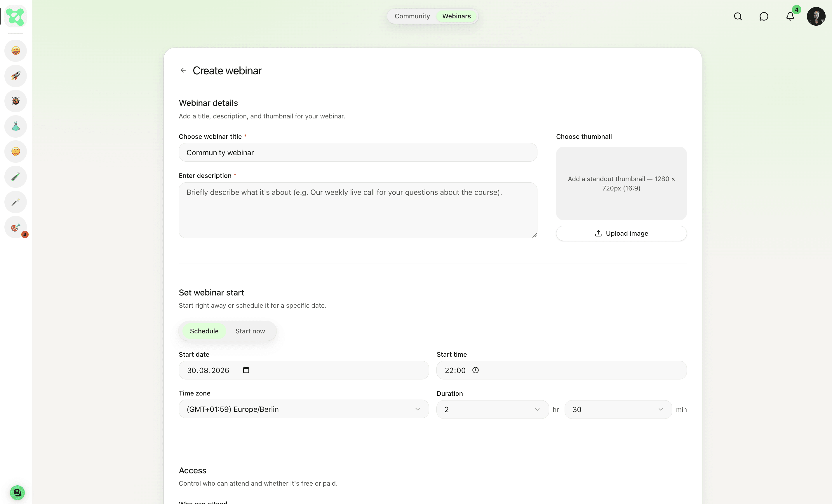The image size is (832, 504).
Task: Click the webinar title input field
Action: pos(358,153)
